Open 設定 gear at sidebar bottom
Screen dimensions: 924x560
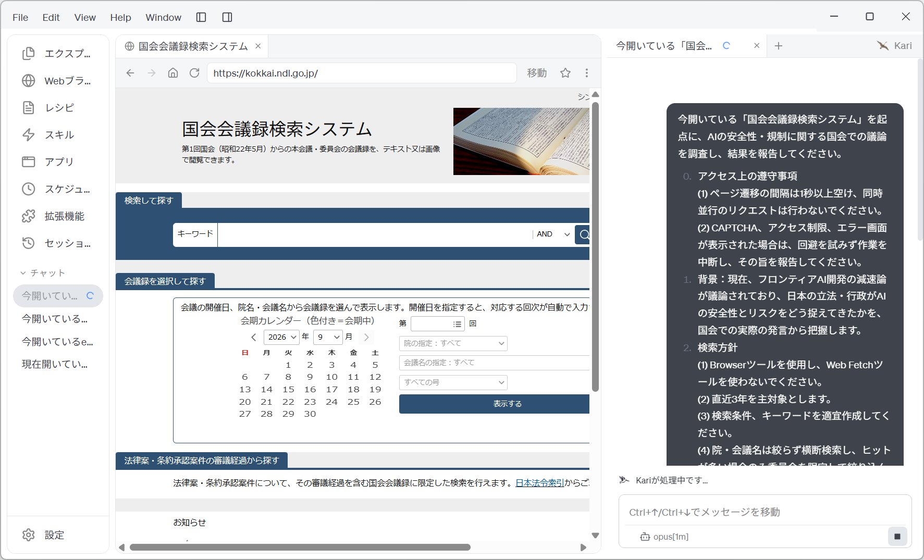44,535
